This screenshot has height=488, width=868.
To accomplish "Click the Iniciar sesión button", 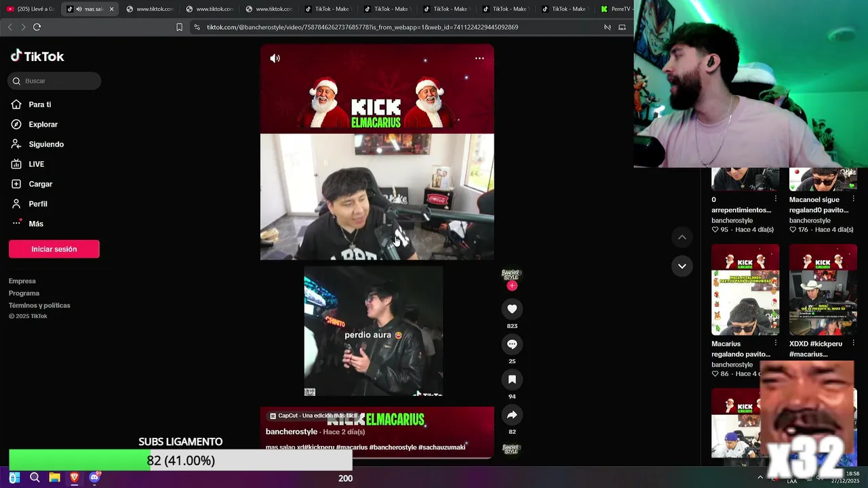I will (54, 249).
